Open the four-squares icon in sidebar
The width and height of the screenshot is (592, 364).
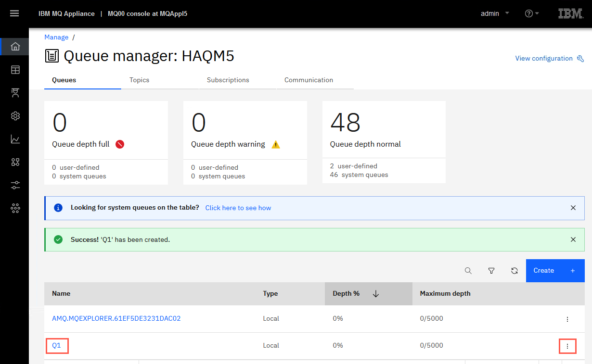tap(15, 162)
